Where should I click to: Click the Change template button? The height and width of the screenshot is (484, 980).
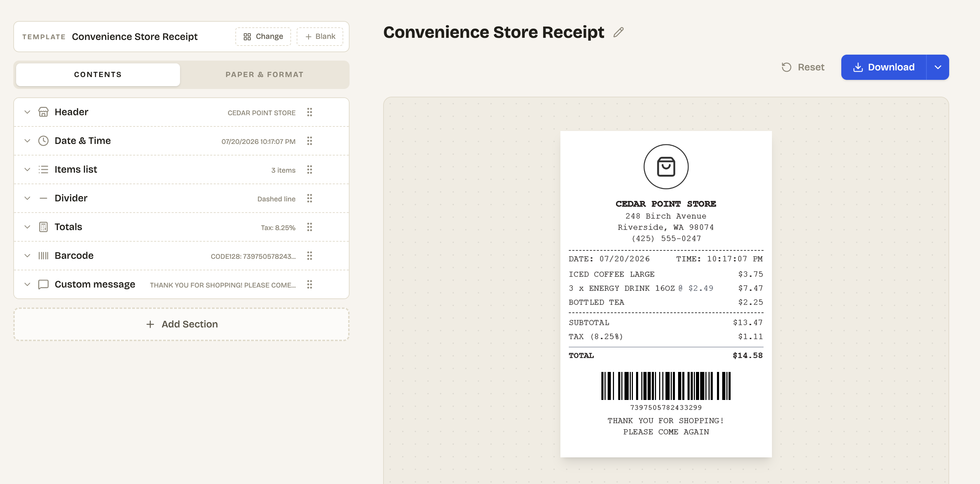263,36
